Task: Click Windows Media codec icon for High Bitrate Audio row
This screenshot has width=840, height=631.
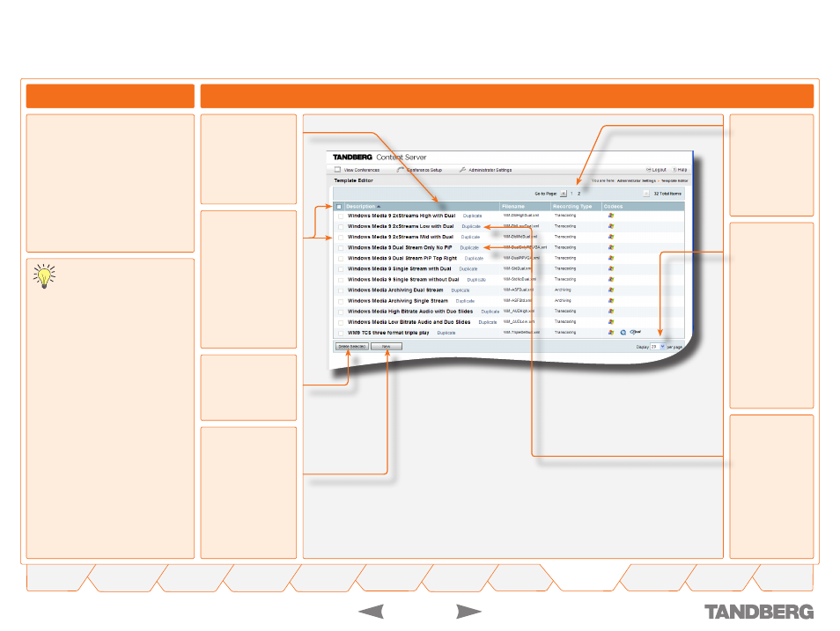Action: click(611, 312)
